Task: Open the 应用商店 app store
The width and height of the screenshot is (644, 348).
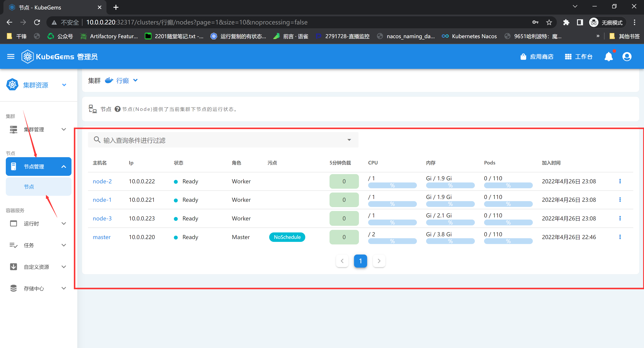Action: pyautogui.click(x=537, y=57)
